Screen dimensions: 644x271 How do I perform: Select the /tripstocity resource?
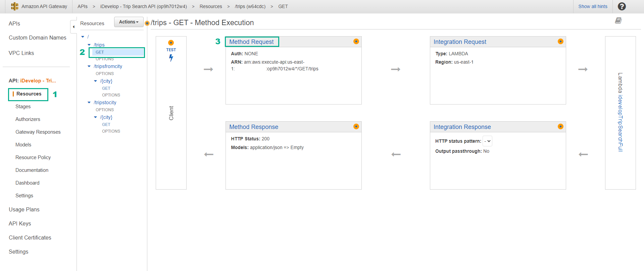pyautogui.click(x=105, y=103)
